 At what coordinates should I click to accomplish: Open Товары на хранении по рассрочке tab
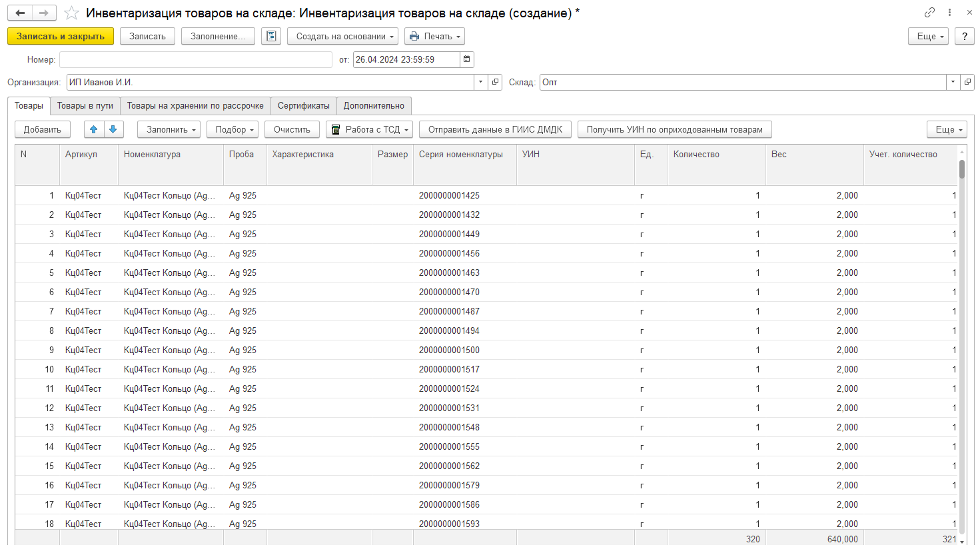click(195, 106)
